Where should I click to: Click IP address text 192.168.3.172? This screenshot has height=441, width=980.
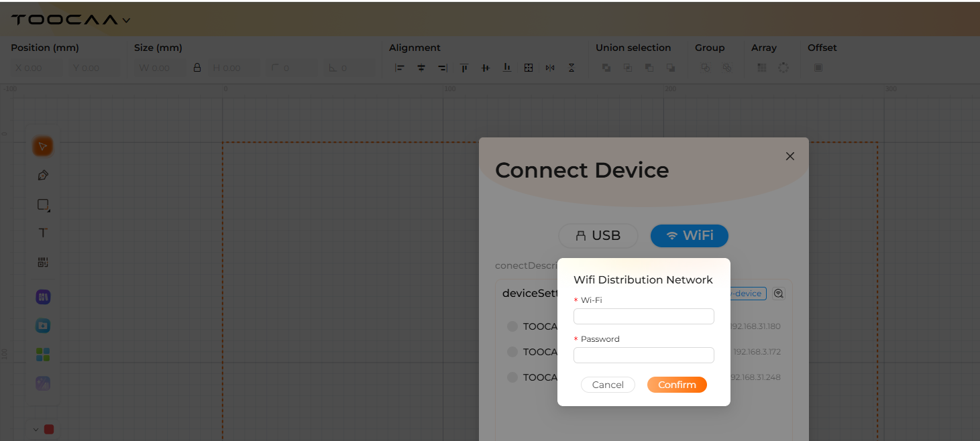point(757,352)
